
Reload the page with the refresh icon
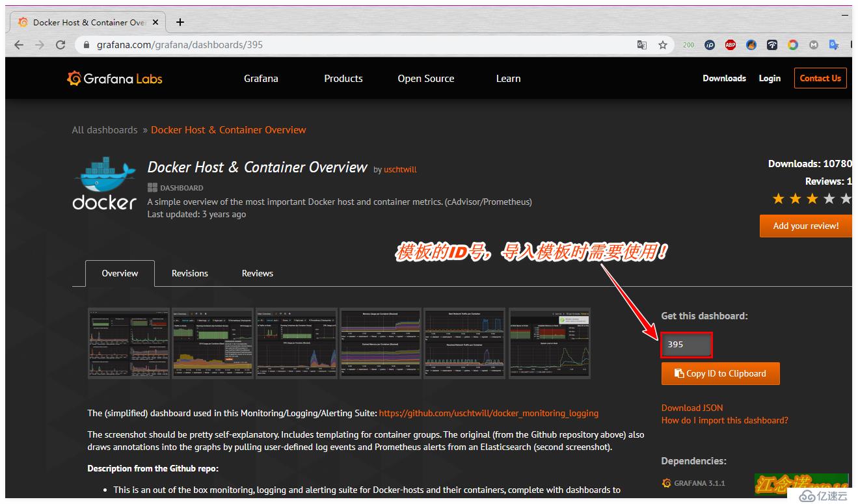[x=60, y=45]
